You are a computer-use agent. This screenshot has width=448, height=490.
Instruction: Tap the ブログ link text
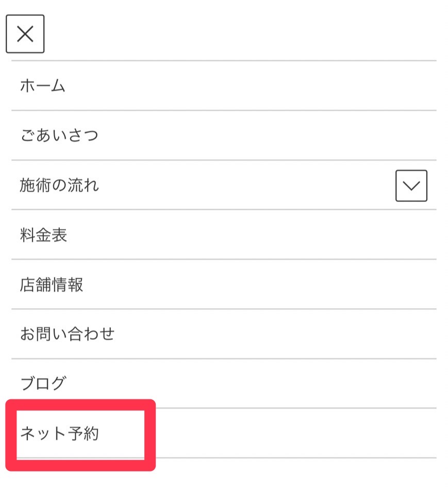(43, 383)
